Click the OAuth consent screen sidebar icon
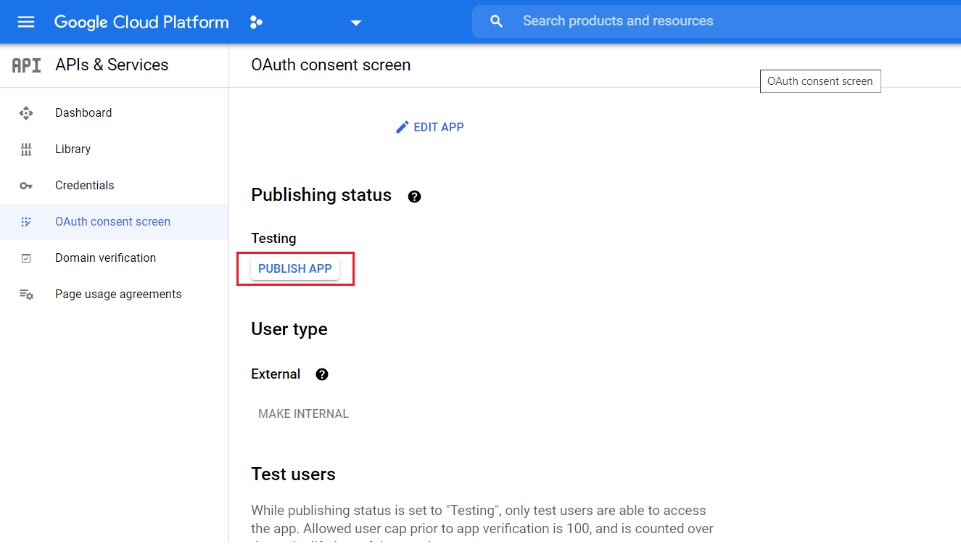The image size is (961, 560). [26, 221]
